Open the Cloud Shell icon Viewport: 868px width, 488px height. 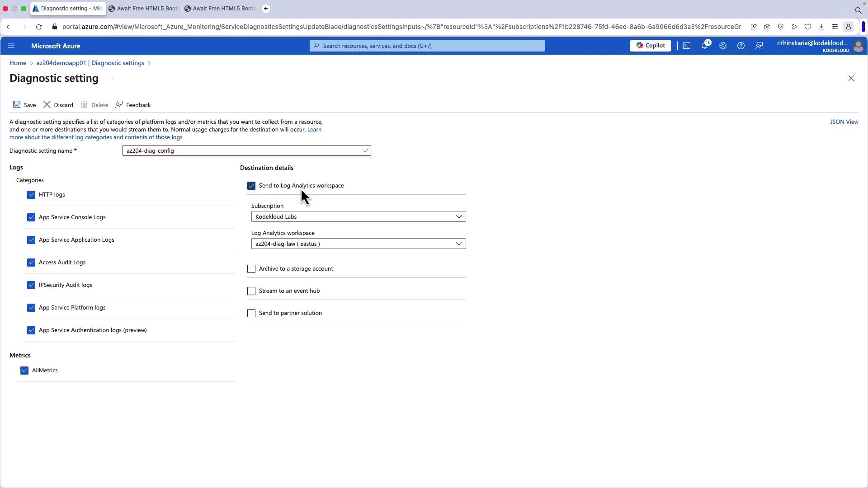coord(687,46)
